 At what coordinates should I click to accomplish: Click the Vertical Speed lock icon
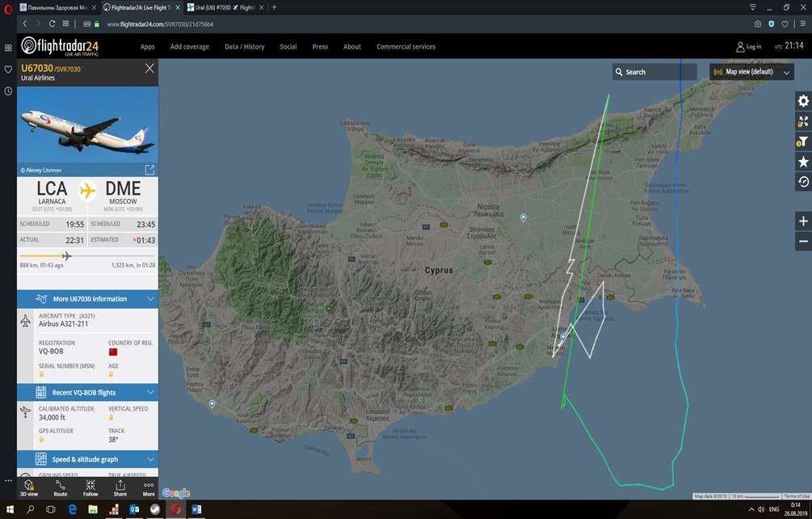(x=111, y=417)
